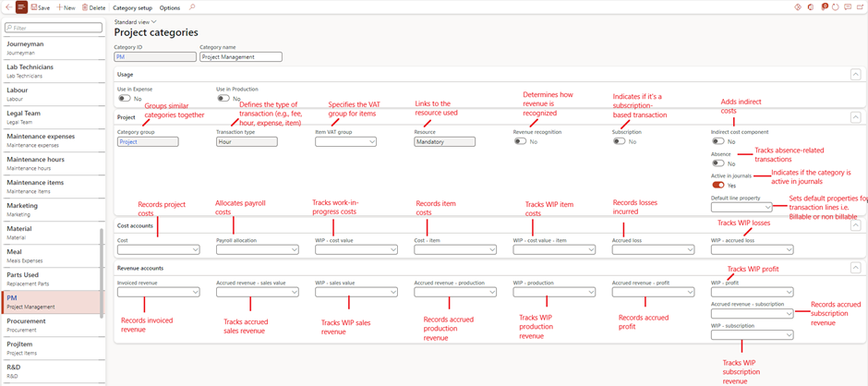Go back using the back arrow
868x386 pixels.
(7, 7)
